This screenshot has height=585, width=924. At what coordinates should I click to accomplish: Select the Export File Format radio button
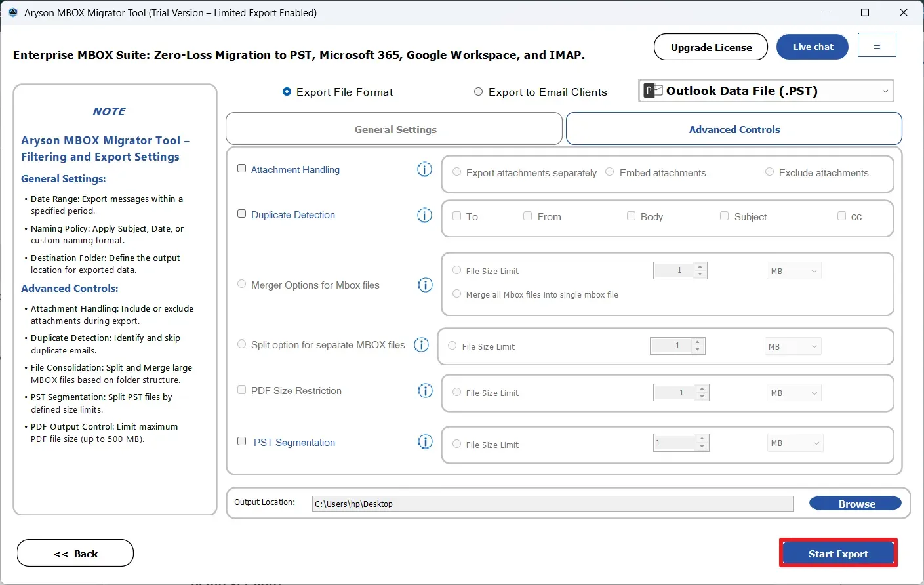[x=287, y=92]
